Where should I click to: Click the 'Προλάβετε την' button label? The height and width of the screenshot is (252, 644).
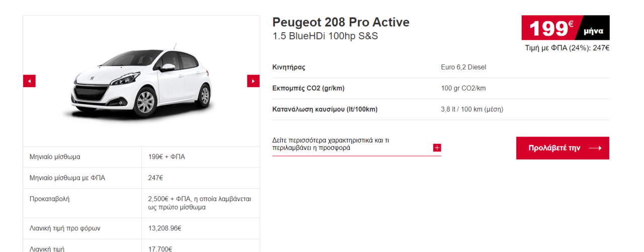pyautogui.click(x=554, y=148)
